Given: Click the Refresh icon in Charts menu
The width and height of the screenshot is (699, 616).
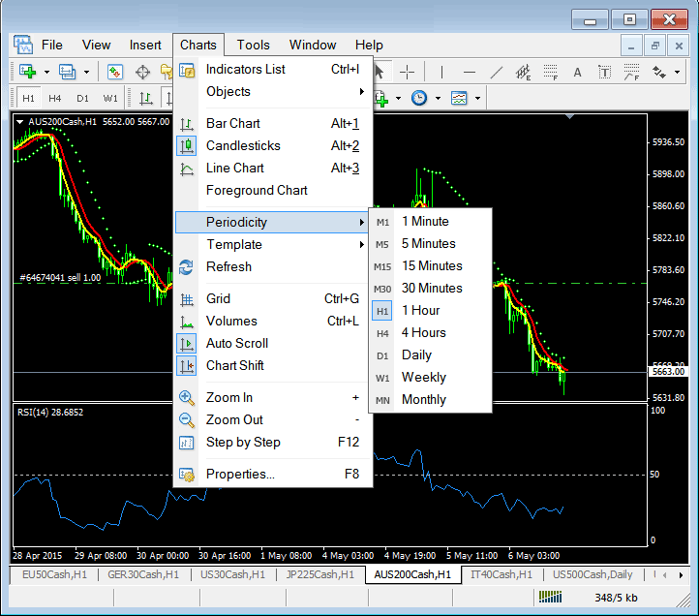Looking at the screenshot, I should [x=188, y=267].
